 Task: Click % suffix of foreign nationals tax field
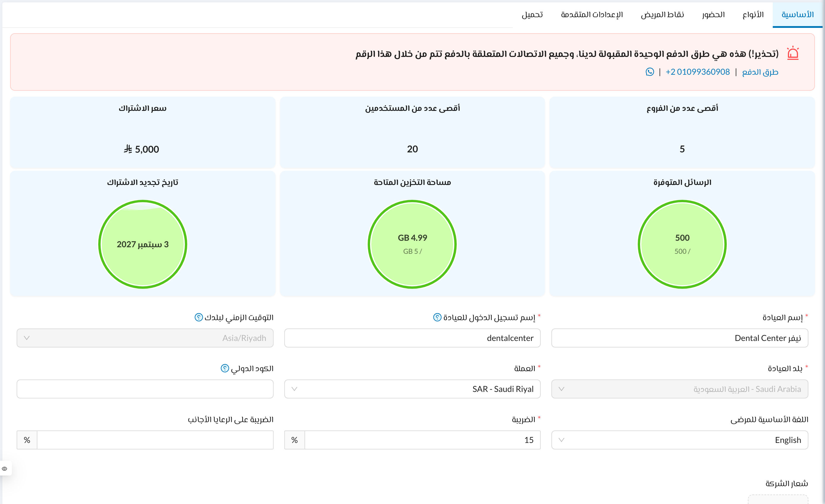tap(27, 440)
